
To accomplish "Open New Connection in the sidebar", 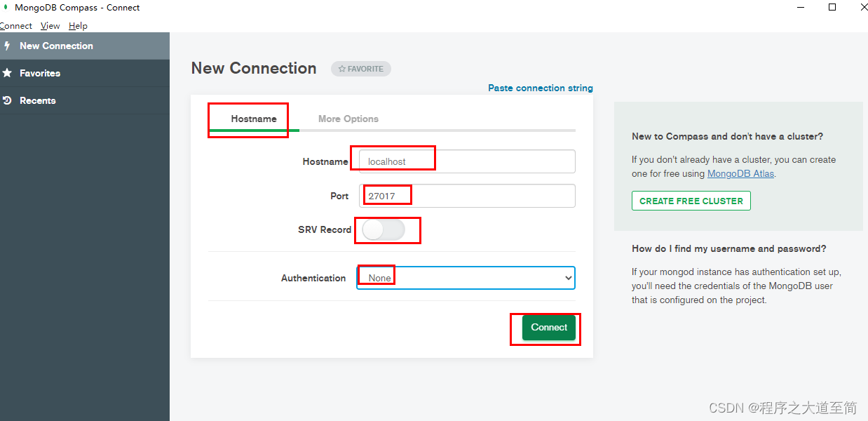I will (85, 46).
